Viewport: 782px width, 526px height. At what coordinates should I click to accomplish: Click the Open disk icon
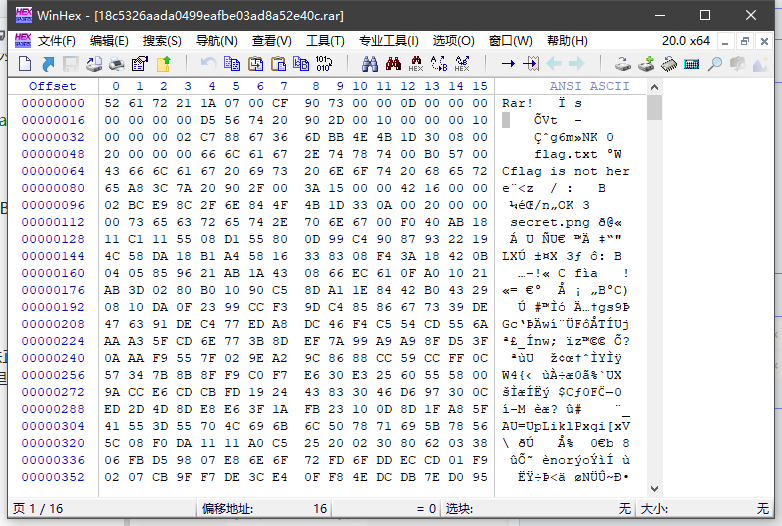coord(622,64)
